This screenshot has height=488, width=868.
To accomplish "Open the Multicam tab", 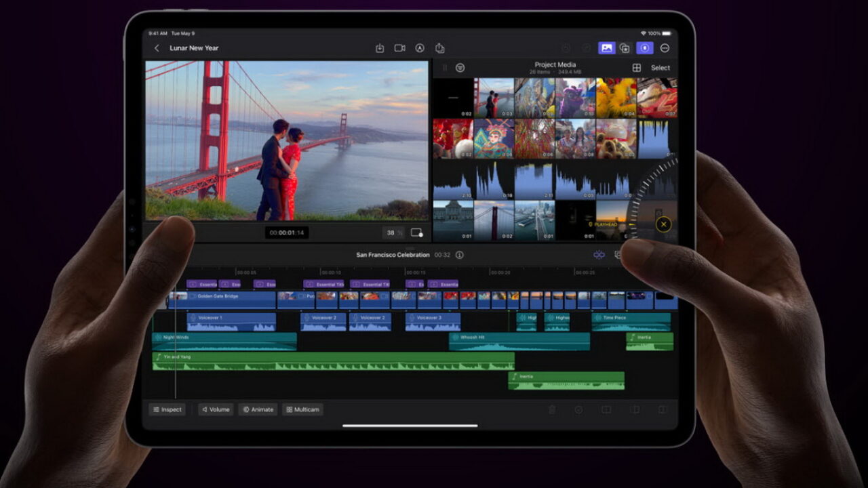I will [x=302, y=409].
